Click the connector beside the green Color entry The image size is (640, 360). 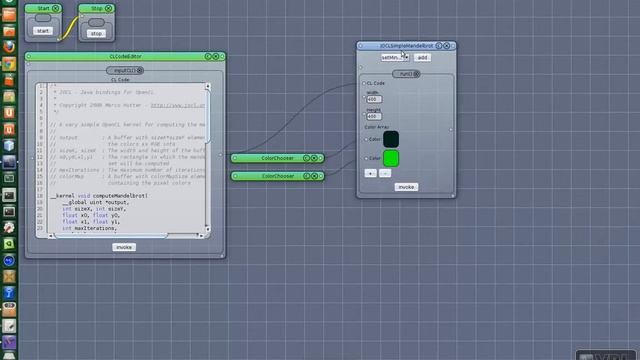[x=366, y=158]
